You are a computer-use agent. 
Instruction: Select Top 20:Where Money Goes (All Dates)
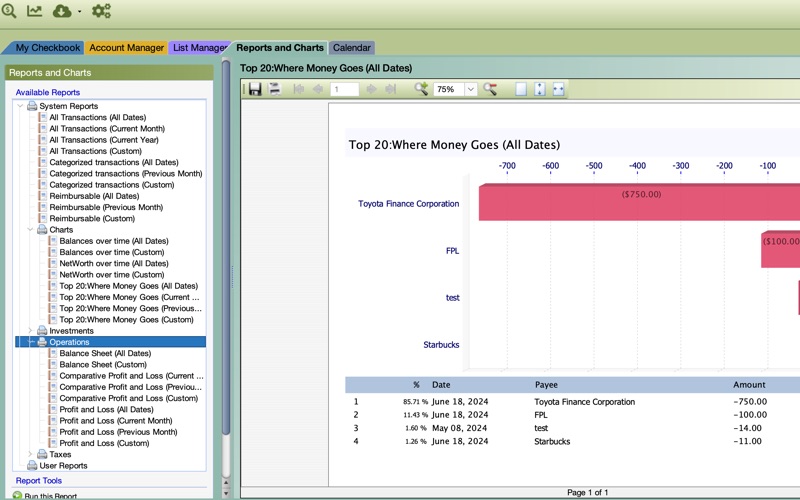tap(129, 286)
